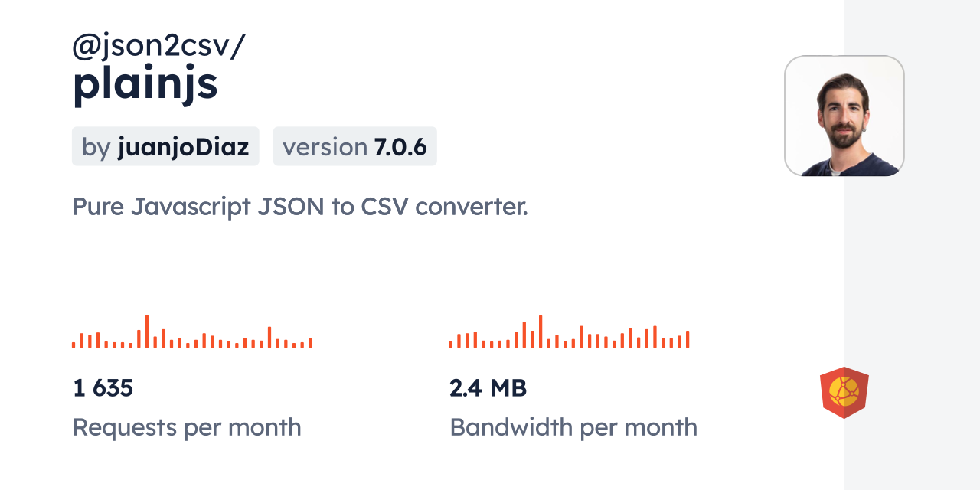The image size is (980, 490).
Task: Click the jsDelivr logo icon
Action: click(x=844, y=392)
